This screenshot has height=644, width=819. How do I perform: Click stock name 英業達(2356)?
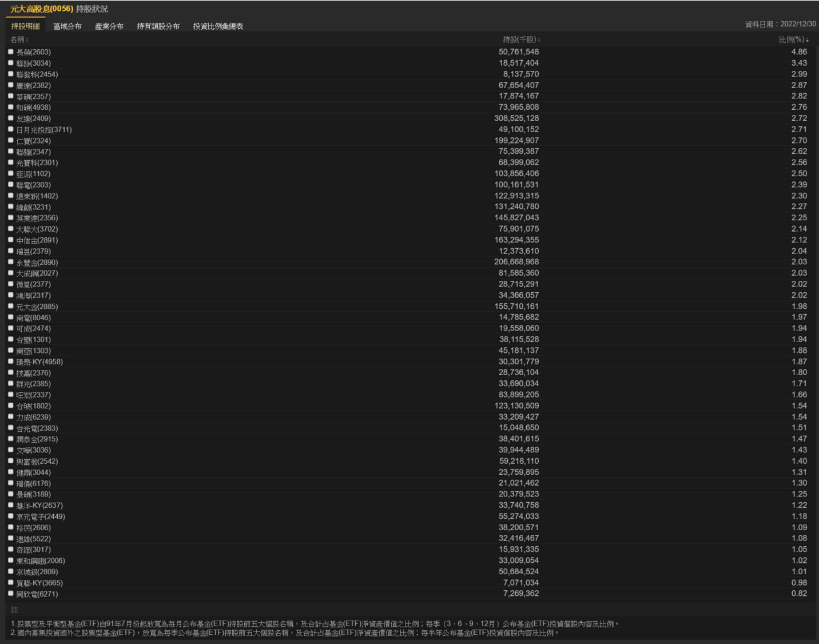[37, 218]
